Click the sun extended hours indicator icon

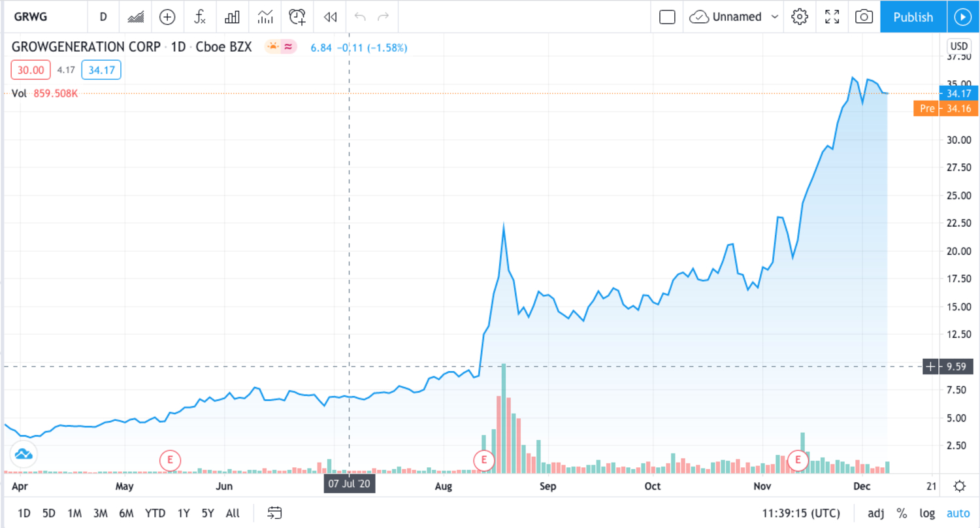(272, 46)
